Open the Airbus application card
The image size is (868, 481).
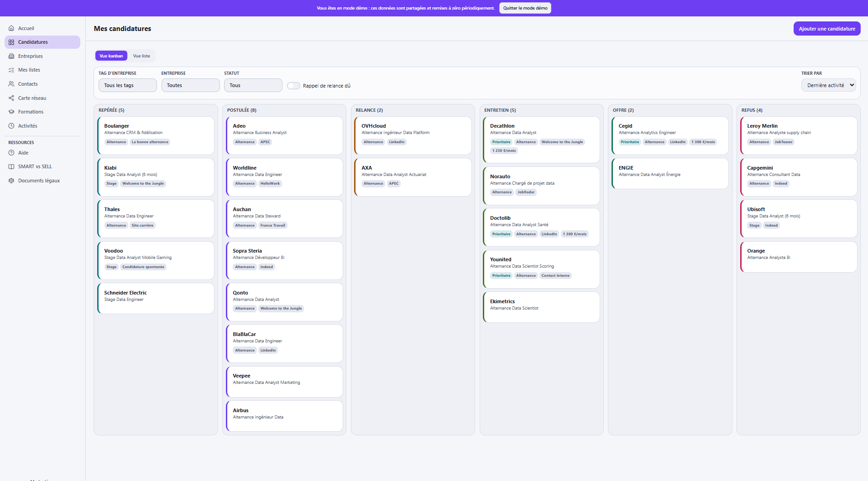click(x=284, y=416)
